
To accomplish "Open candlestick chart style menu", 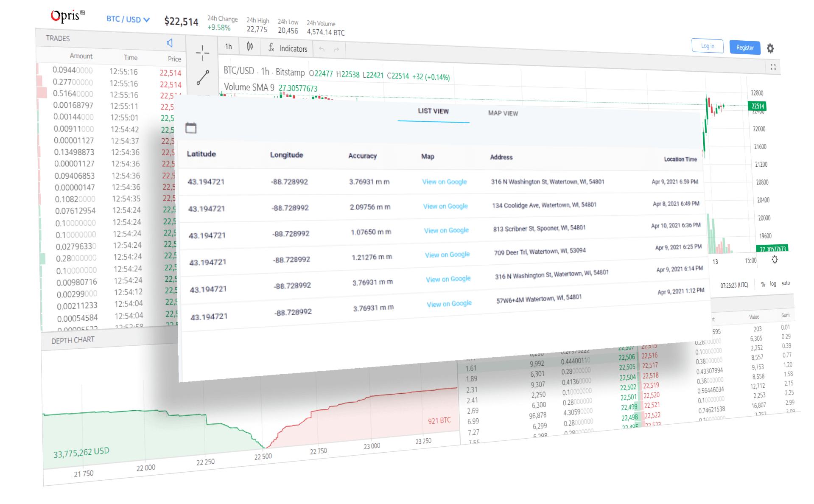I will 250,47.
